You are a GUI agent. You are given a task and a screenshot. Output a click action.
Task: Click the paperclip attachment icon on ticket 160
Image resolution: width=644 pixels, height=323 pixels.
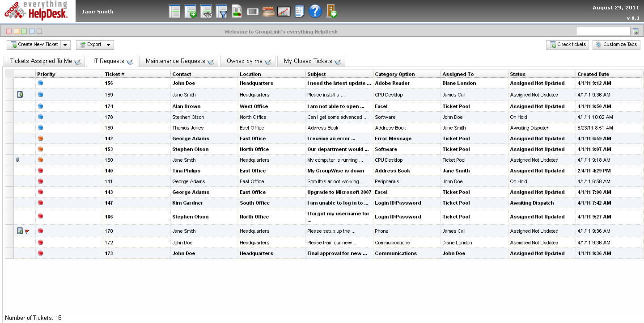(17, 159)
